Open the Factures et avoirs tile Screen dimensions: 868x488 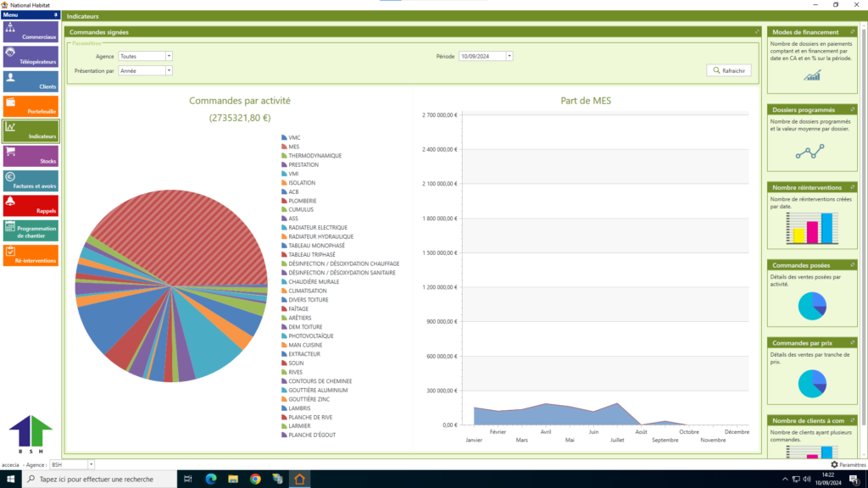pyautogui.click(x=31, y=181)
